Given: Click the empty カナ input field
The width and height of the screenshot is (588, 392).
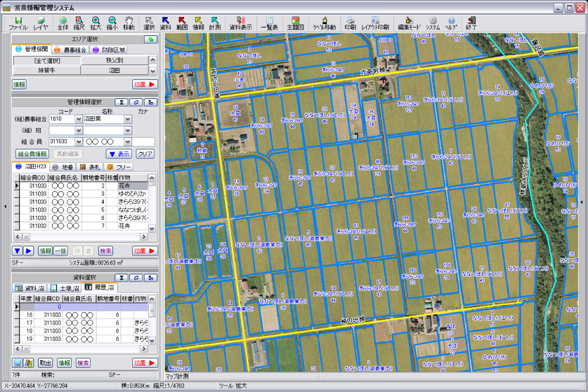Looking at the screenshot, I should (x=143, y=142).
